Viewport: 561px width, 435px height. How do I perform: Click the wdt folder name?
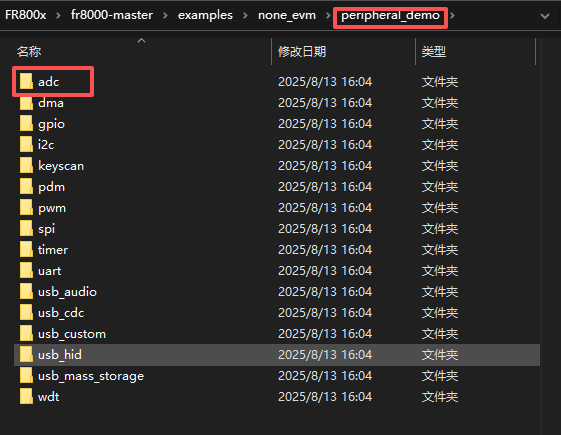coord(49,397)
